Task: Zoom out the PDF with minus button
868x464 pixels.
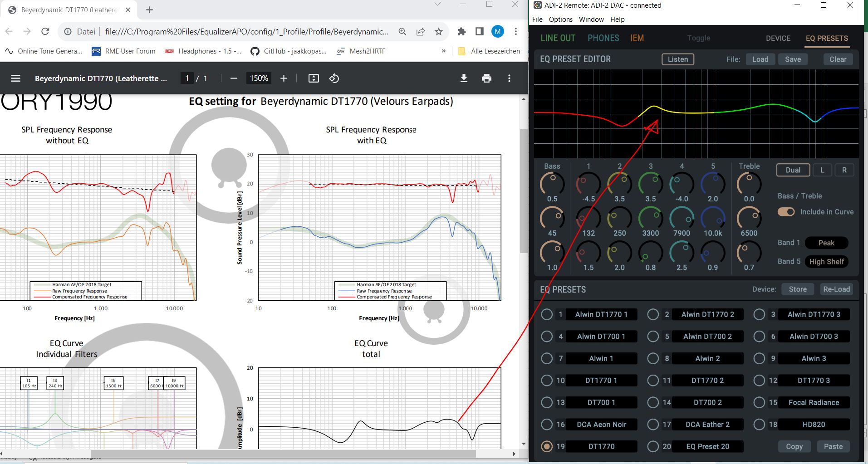Action: [234, 78]
